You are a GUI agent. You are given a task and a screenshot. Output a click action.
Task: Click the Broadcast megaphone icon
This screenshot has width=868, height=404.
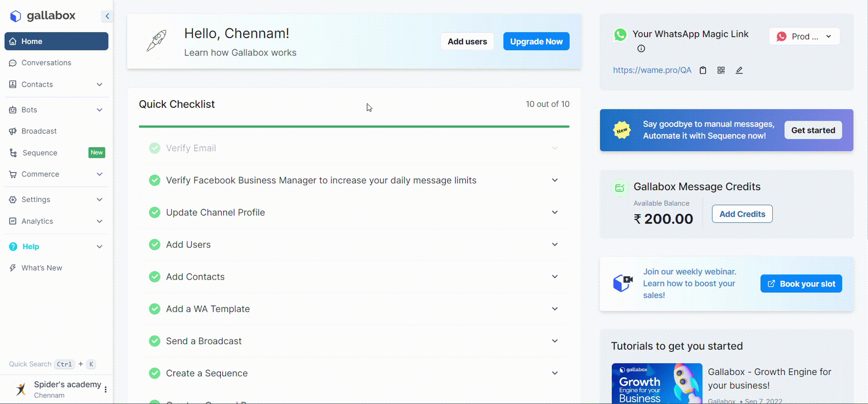[13, 131]
